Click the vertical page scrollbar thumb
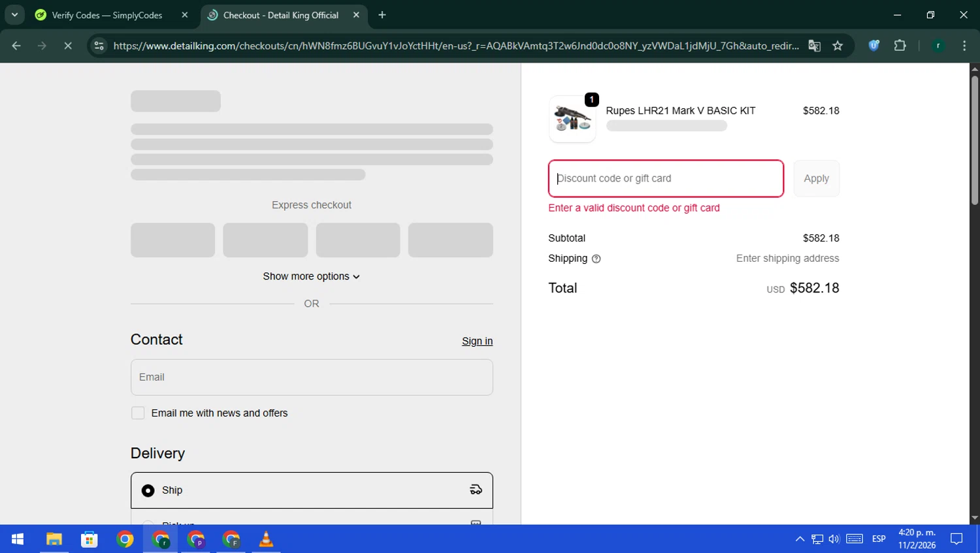This screenshot has width=980, height=553. [975, 140]
